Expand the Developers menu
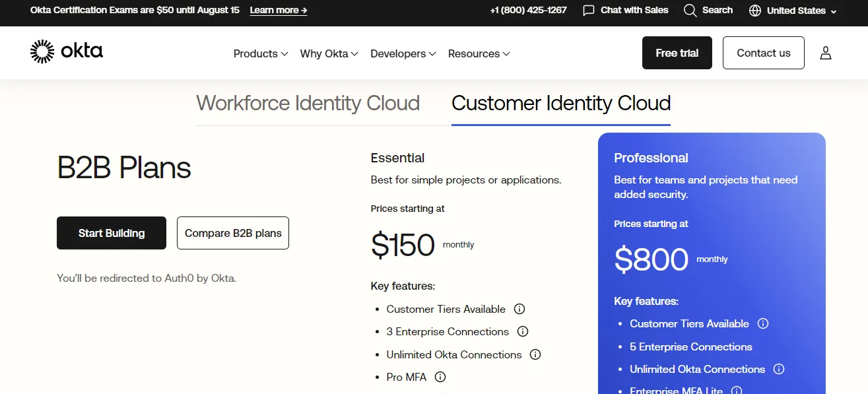 click(x=403, y=53)
